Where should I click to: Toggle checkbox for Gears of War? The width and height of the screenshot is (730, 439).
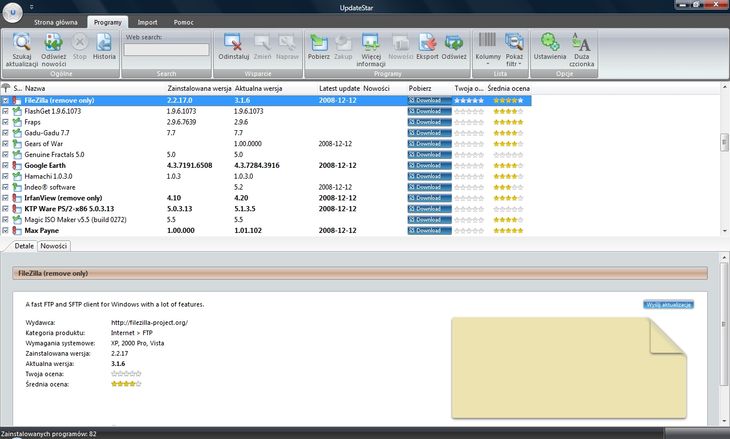tap(6, 144)
